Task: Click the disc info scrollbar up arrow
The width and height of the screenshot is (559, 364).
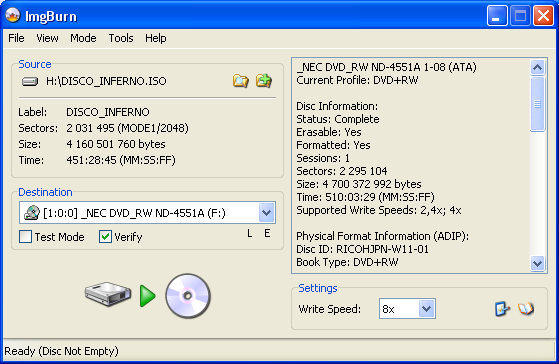Action: (x=537, y=67)
